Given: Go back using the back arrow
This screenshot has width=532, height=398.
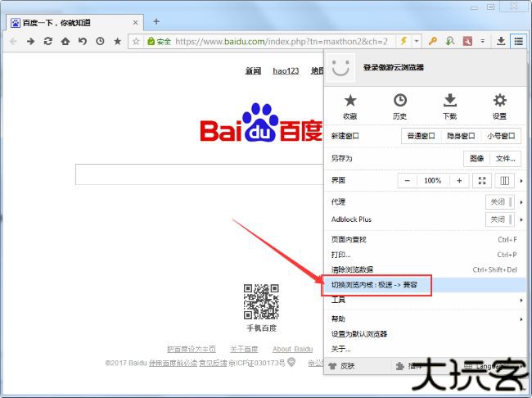Looking at the screenshot, I should [13, 42].
